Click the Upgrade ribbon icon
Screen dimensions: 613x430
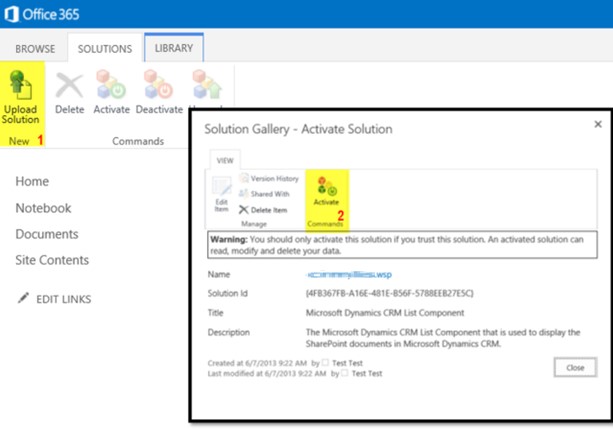207,85
